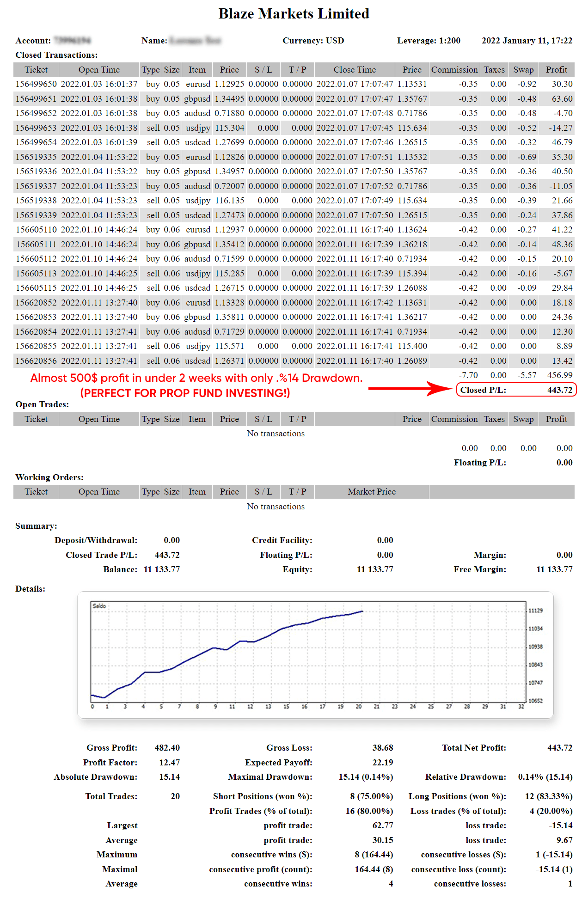Select the long positions value "12 (83.33%)"
This screenshot has height=923, width=588.
point(549,796)
